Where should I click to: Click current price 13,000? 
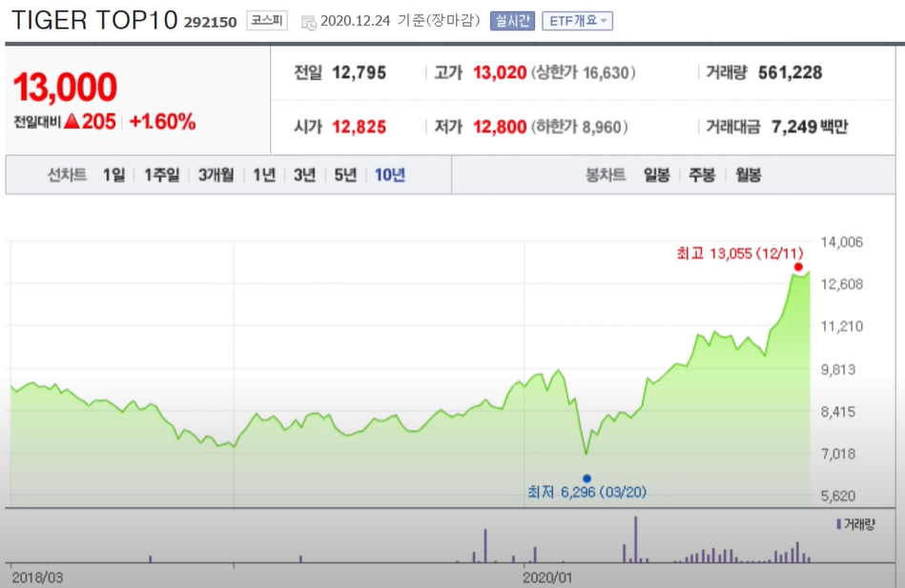[x=65, y=87]
